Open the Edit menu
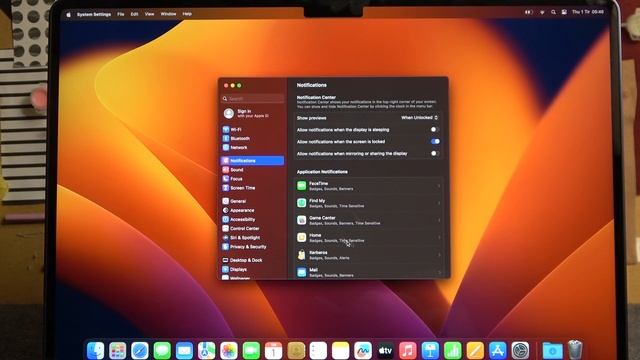 (x=134, y=14)
